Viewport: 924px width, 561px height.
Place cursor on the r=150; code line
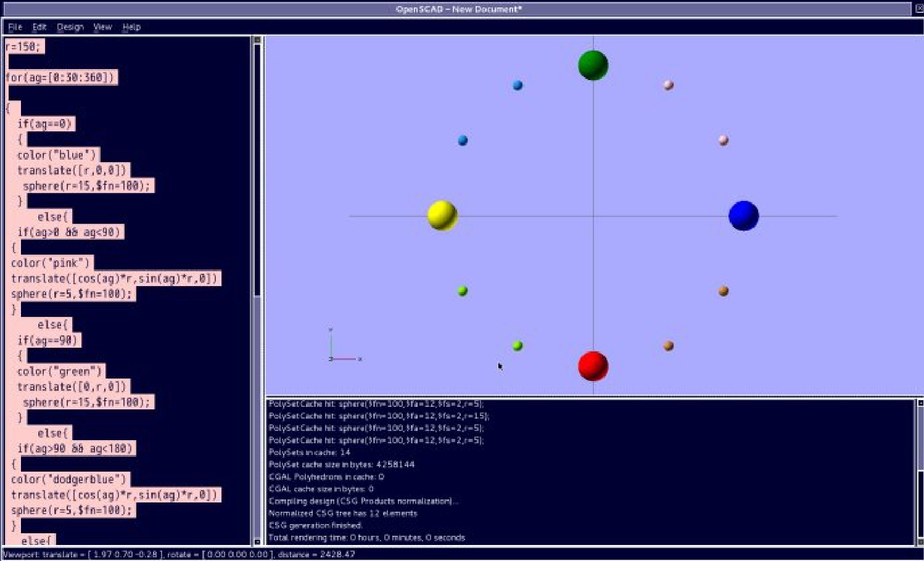(x=23, y=47)
